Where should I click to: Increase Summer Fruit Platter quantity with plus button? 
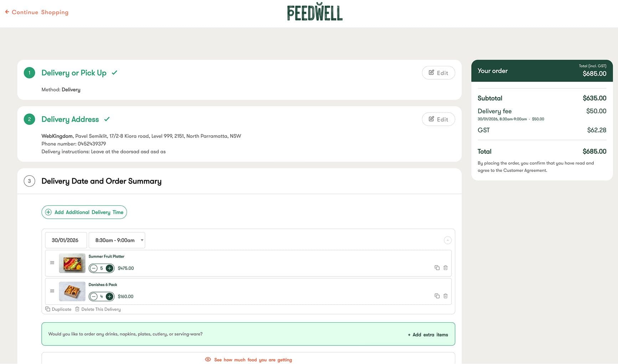[109, 268]
